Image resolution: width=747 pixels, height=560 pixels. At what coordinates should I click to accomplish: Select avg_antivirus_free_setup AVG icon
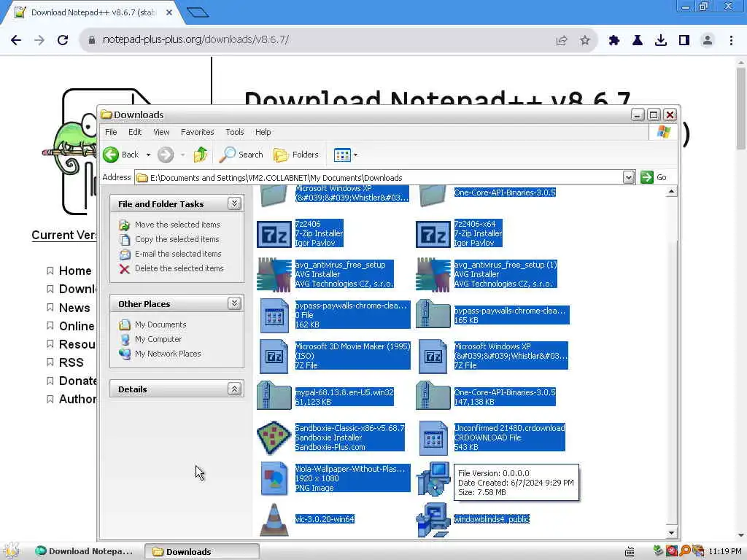pyautogui.click(x=274, y=274)
